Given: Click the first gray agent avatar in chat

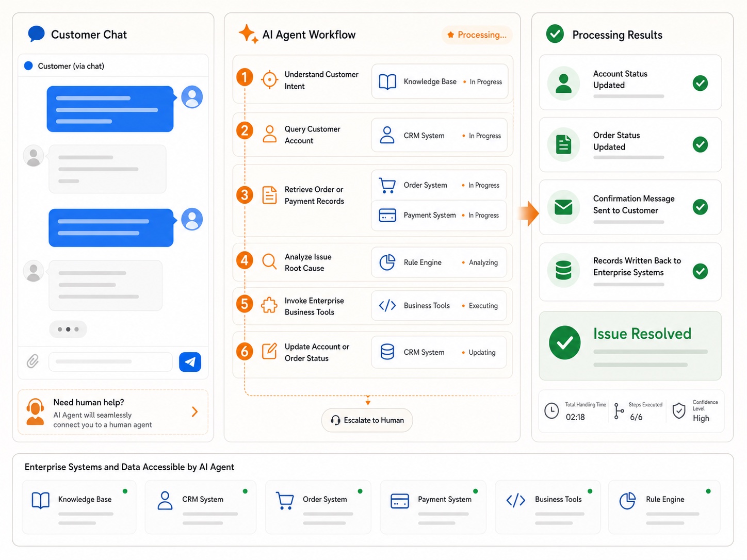Looking at the screenshot, I should pos(34,155).
